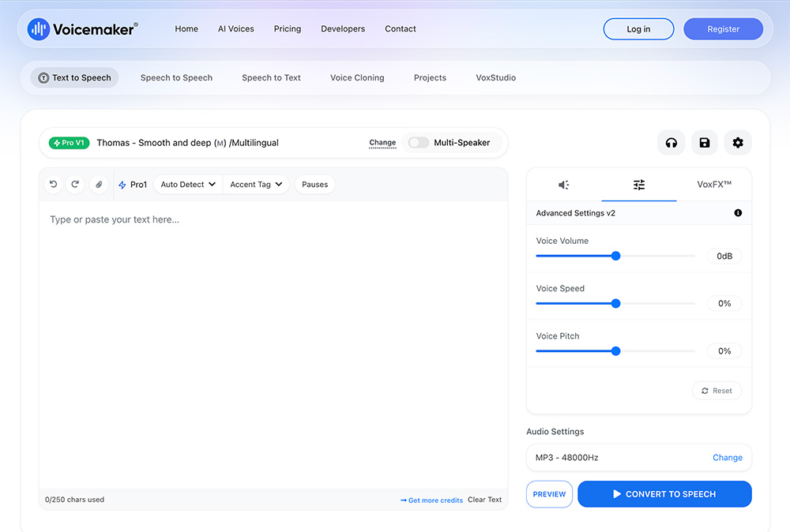This screenshot has height=532, width=790.
Task: Click Change link next to voice name
Action: [x=382, y=143]
